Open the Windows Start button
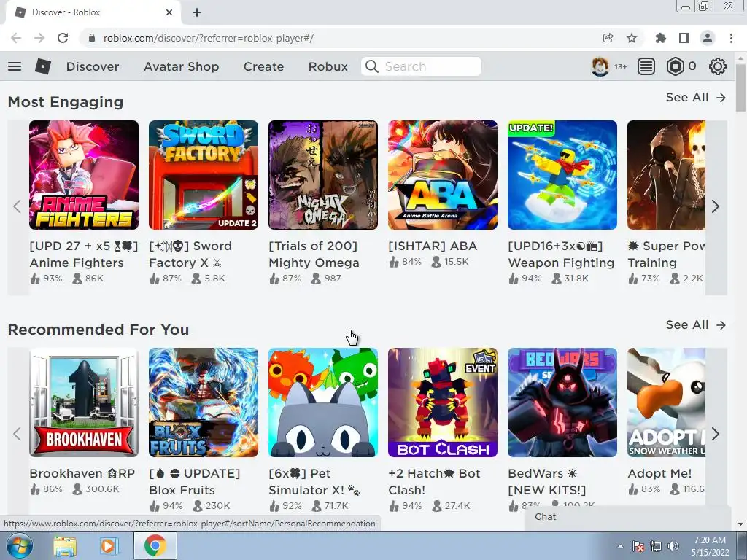The height and width of the screenshot is (560, 747). tap(19, 545)
